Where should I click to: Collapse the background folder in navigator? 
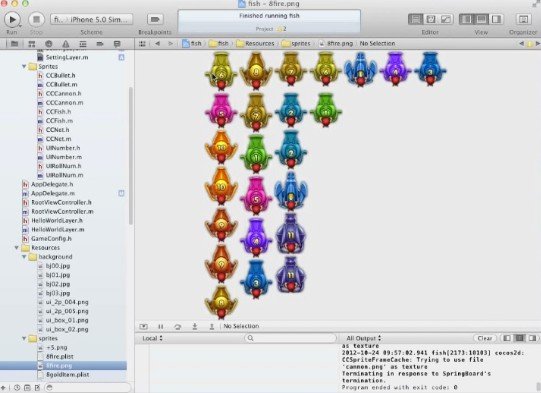24,257
